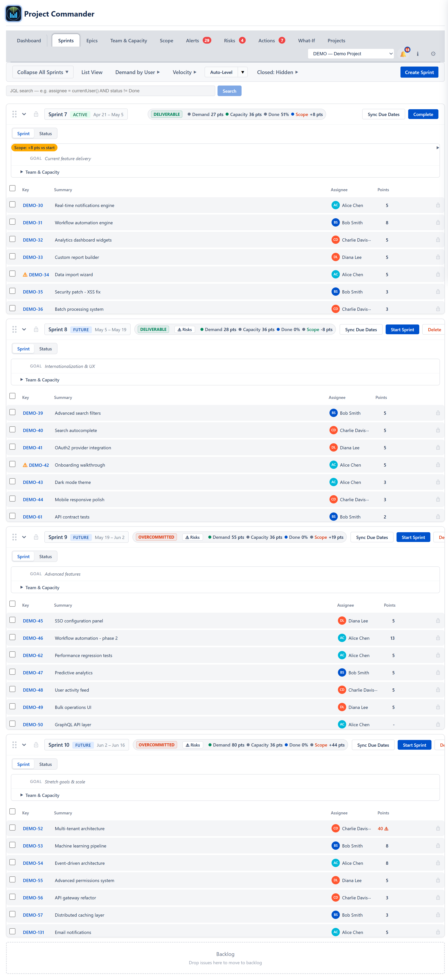448x980 pixels.
Task: Click the warning icon beside DEMO-42
Action: (25, 465)
